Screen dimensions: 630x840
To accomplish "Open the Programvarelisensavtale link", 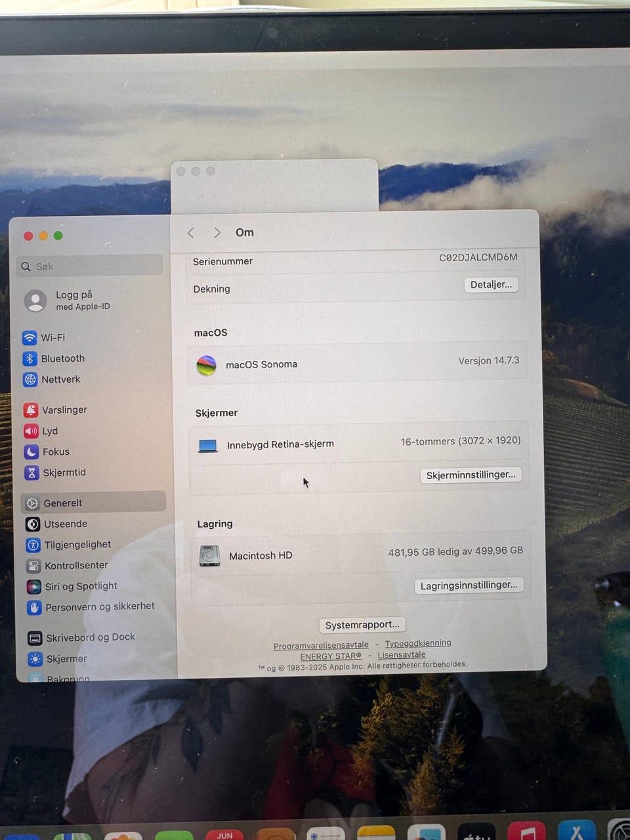I will point(321,645).
